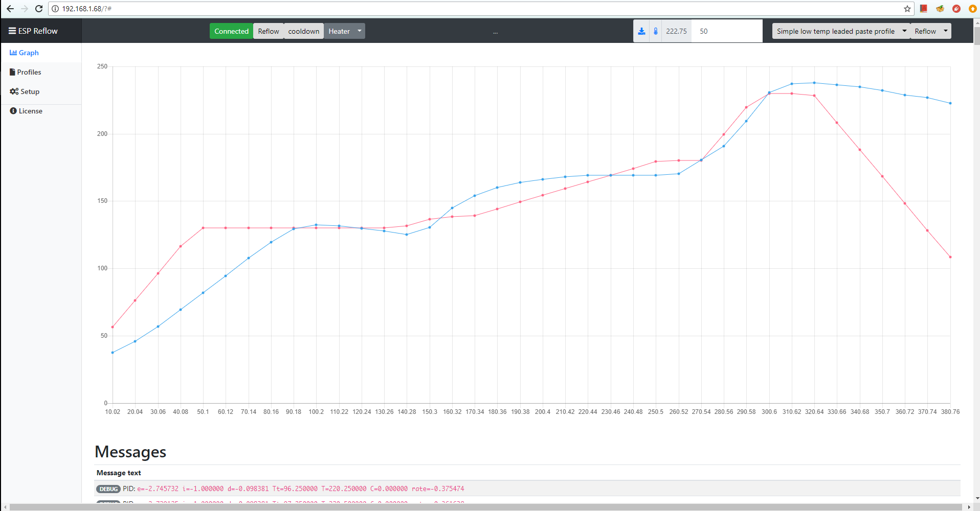Open the Setup section
The image size is (980, 511).
coord(29,91)
